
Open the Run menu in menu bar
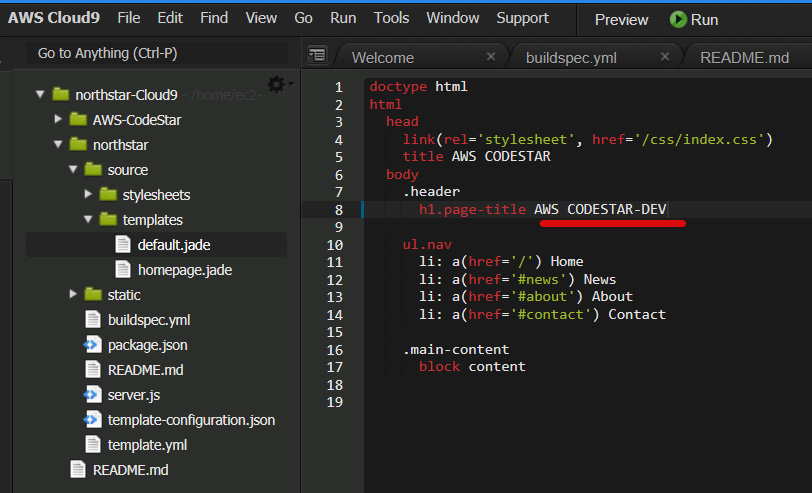coord(343,18)
